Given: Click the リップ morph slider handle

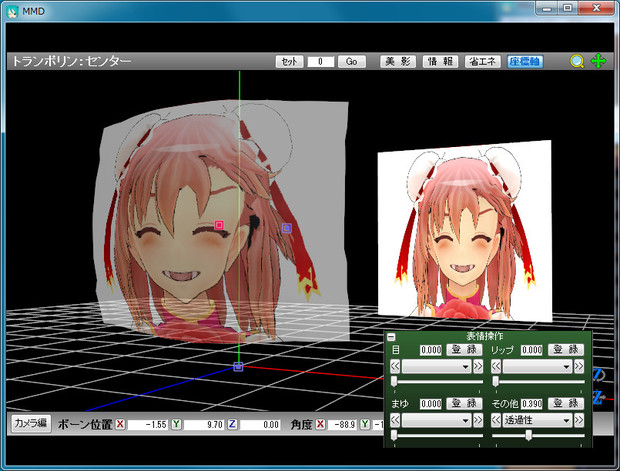Looking at the screenshot, I should tap(495, 381).
